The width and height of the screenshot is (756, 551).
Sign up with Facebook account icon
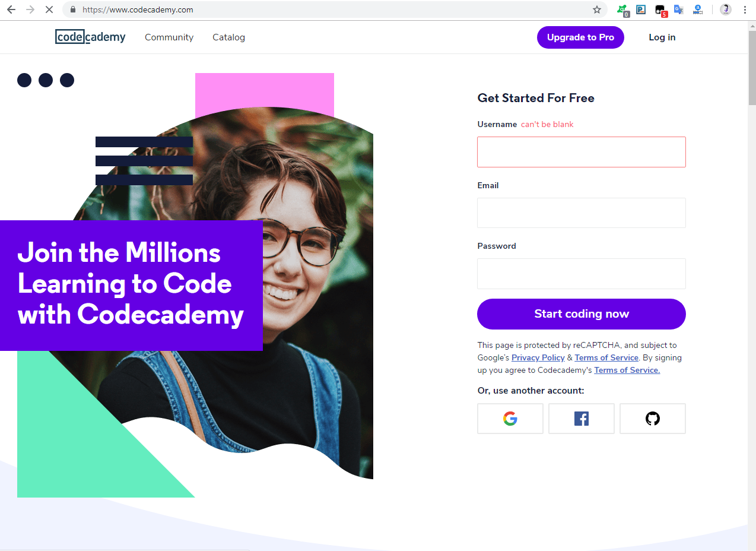(x=582, y=419)
